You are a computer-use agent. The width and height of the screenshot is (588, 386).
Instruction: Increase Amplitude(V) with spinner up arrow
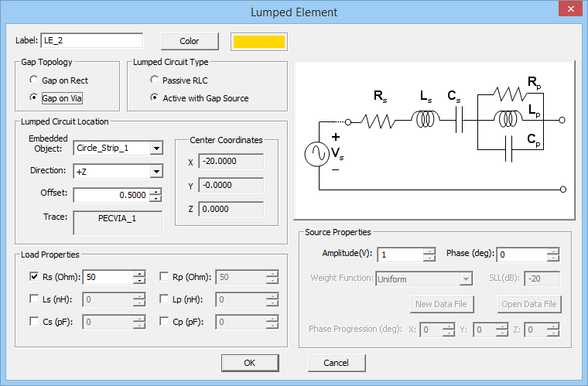pos(429,251)
